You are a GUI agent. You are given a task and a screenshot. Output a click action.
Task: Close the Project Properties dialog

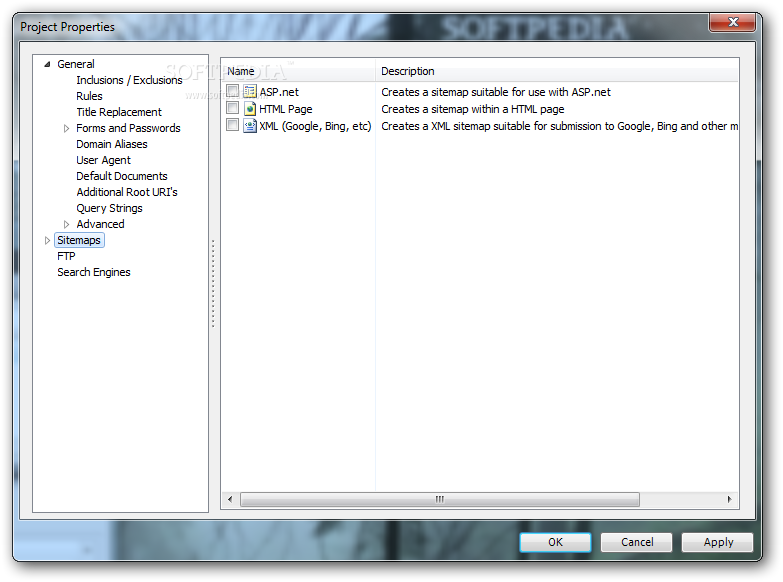(733, 22)
